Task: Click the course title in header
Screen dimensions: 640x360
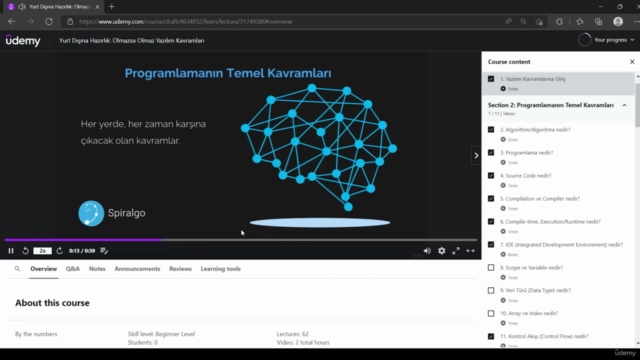Action: click(131, 40)
